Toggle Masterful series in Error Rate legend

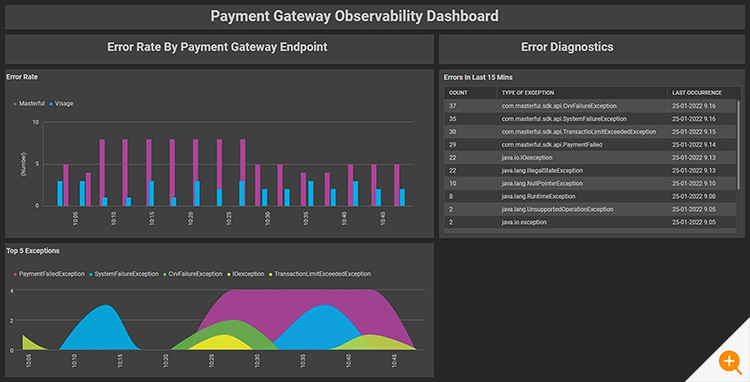(x=29, y=103)
